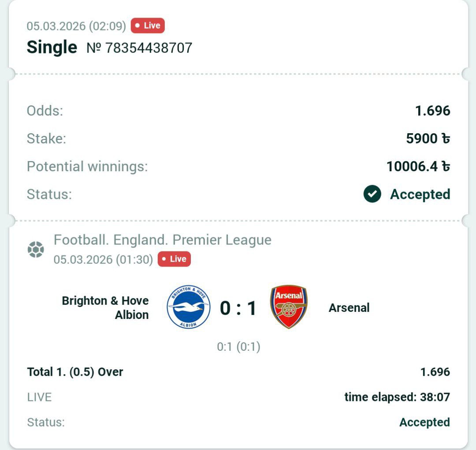This screenshot has height=450, width=476.
Task: Click the taka symbol beside the 5900 stake
Action: click(x=446, y=139)
